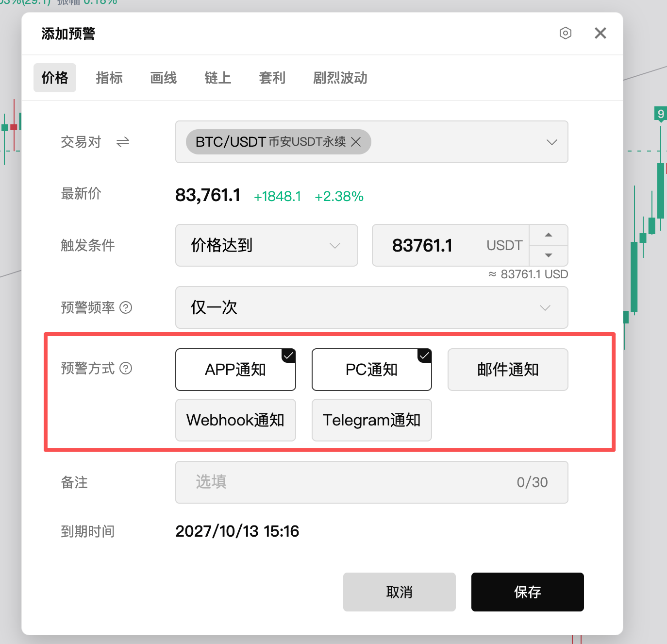The height and width of the screenshot is (644, 667).
Task: Toggle PC通知 alert method
Action: 372,370
